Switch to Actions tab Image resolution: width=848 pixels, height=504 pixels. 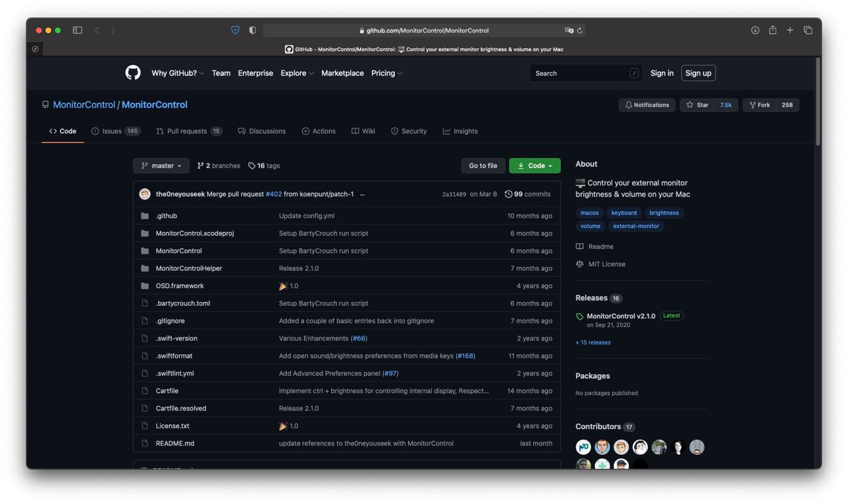click(319, 131)
